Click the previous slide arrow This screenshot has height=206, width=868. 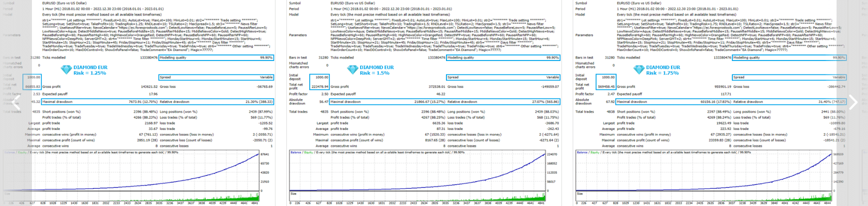(x=16, y=103)
